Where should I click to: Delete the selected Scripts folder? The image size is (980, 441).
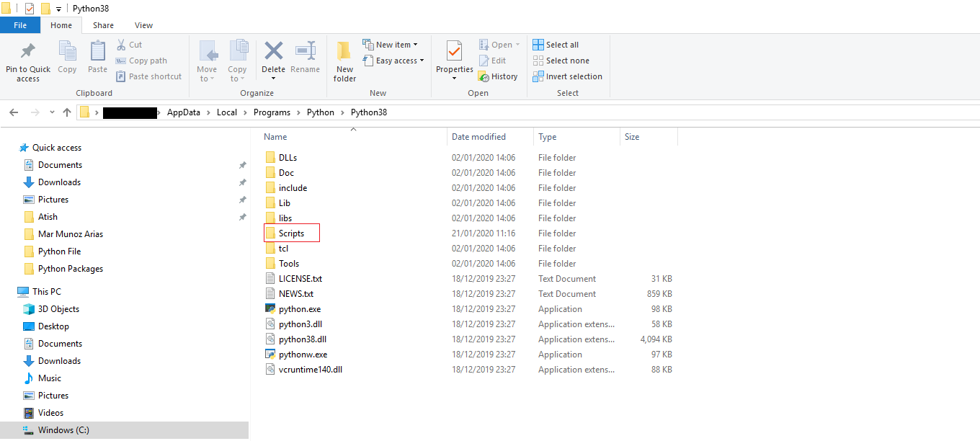(273, 54)
